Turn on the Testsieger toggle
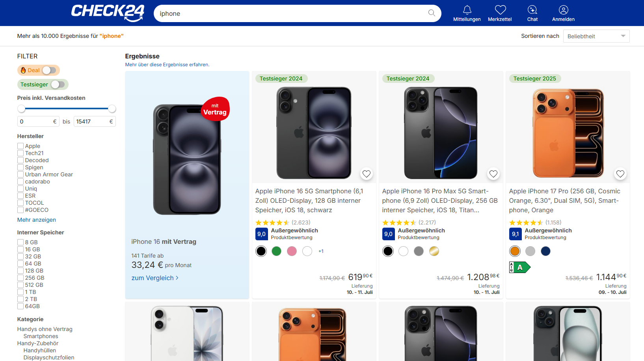 [x=58, y=84]
